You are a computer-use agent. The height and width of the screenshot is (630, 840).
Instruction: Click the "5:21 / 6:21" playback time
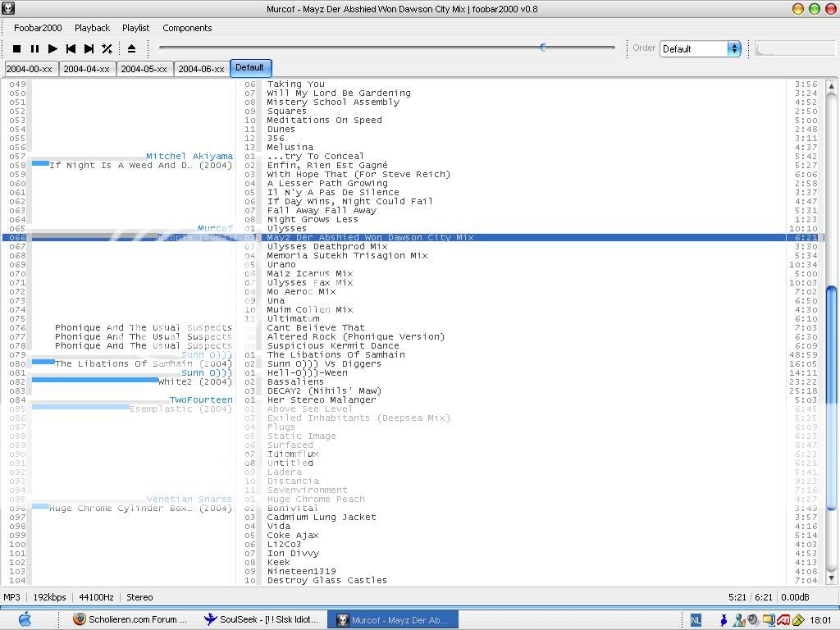pos(750,597)
